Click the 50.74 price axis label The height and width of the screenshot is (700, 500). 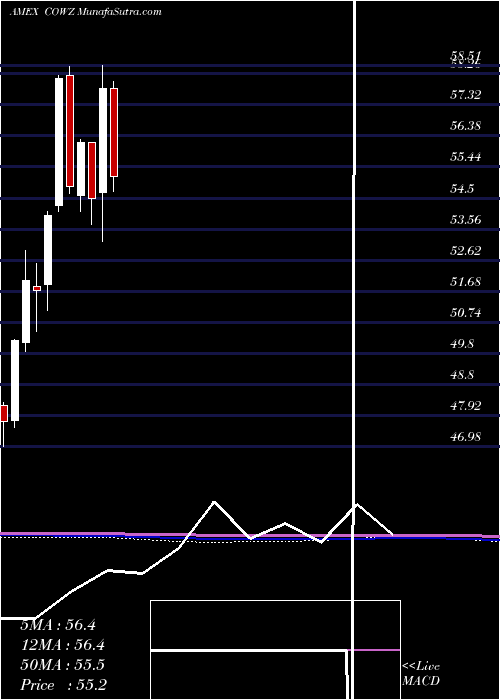[466, 312]
